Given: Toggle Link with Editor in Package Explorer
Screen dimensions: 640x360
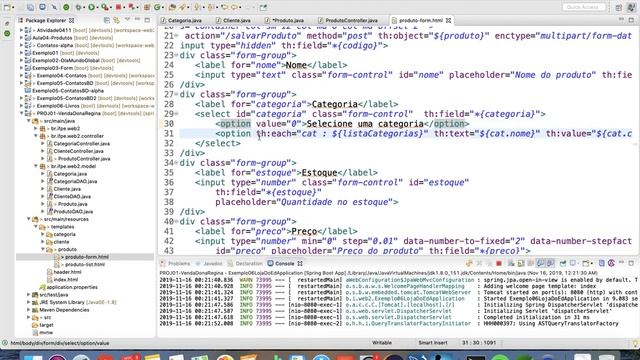Looking at the screenshot, I should point(117,20).
